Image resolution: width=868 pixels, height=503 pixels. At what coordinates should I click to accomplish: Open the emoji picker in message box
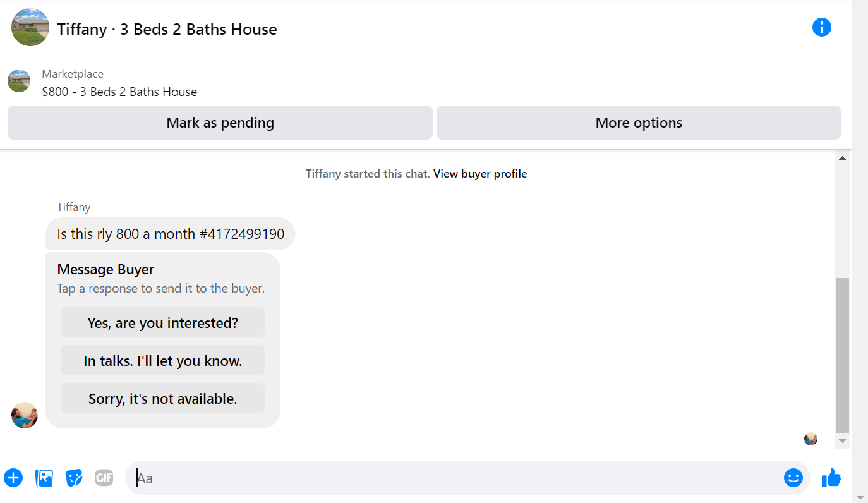pos(793,478)
